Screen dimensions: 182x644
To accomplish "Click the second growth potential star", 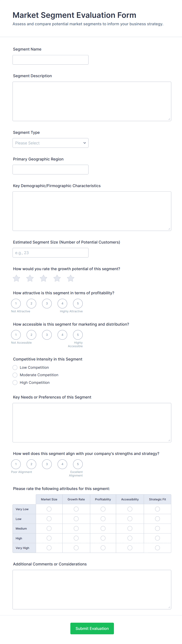I will (30, 278).
